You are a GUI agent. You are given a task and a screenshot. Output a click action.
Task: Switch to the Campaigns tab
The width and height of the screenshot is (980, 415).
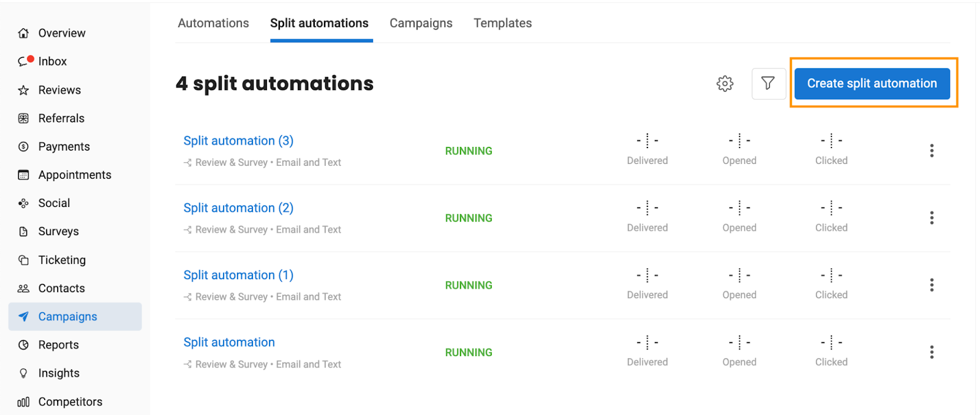click(421, 23)
